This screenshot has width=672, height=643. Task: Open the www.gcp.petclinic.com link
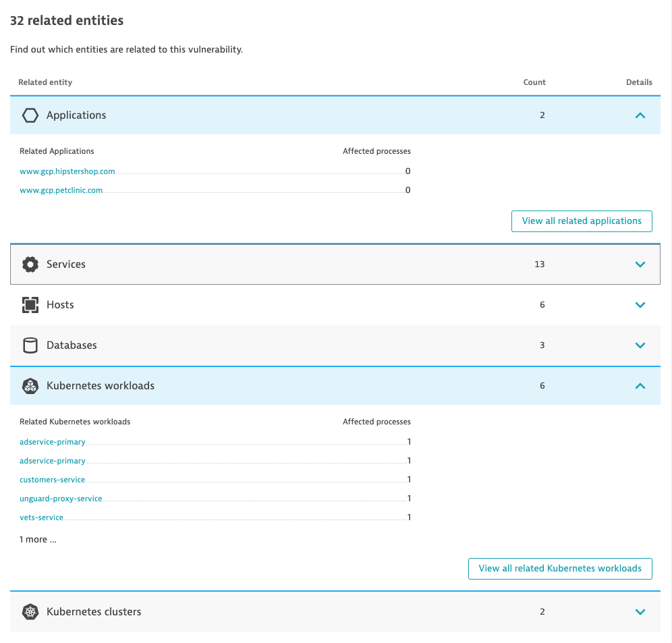(61, 190)
